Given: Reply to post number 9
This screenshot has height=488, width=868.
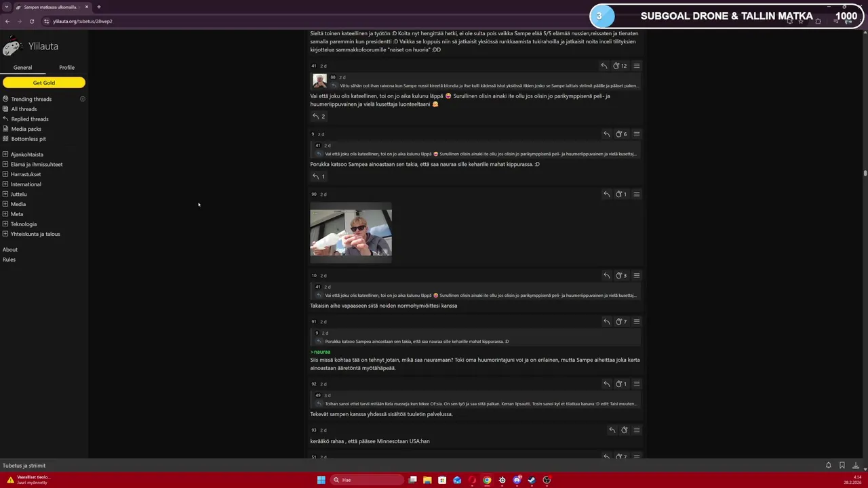Looking at the screenshot, I should pyautogui.click(x=606, y=134).
